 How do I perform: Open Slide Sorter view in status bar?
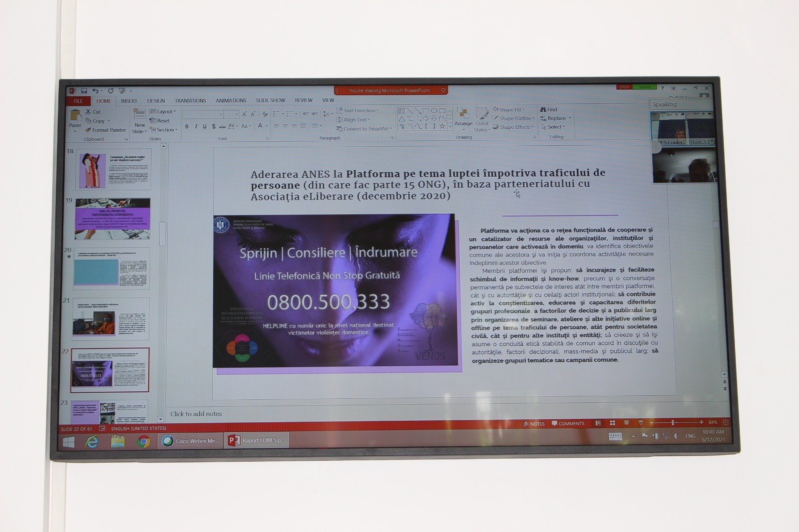(x=612, y=423)
